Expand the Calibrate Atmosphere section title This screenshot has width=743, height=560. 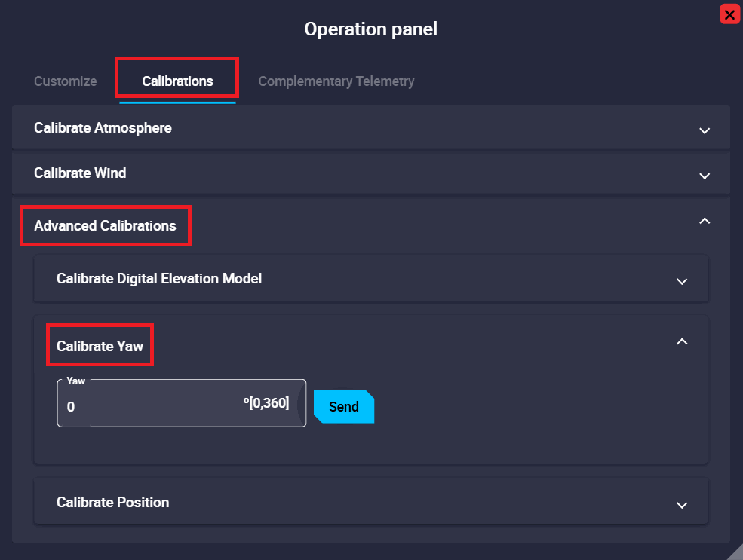pos(103,128)
